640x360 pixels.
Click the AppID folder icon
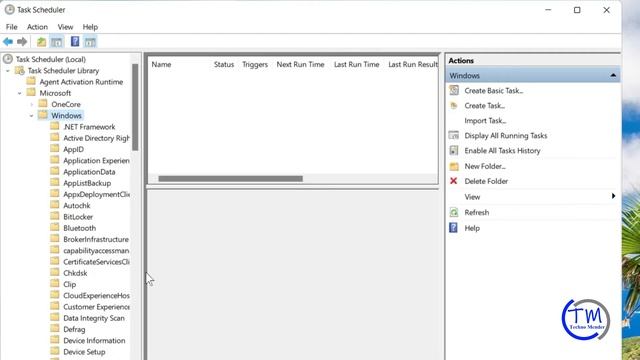click(55, 149)
